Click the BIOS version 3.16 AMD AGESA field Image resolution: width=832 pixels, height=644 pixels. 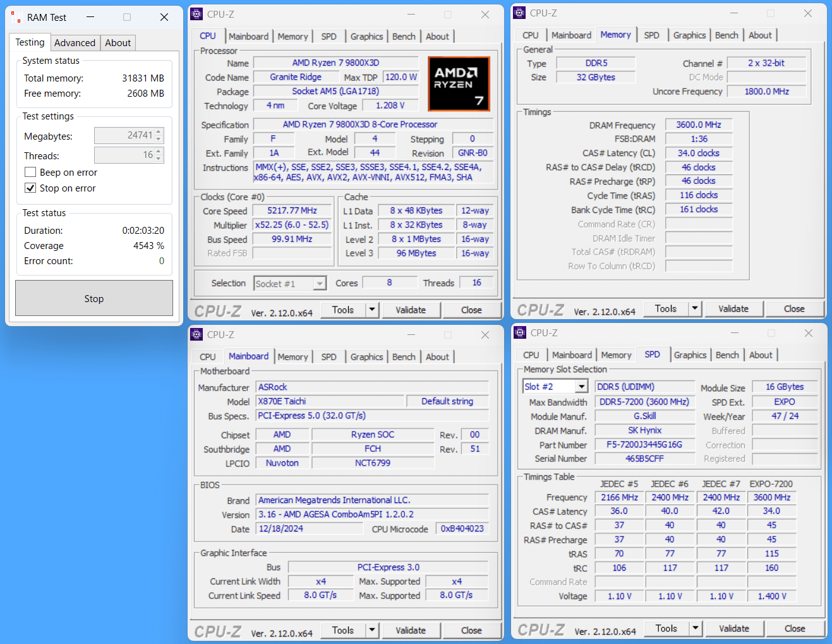coord(372,514)
